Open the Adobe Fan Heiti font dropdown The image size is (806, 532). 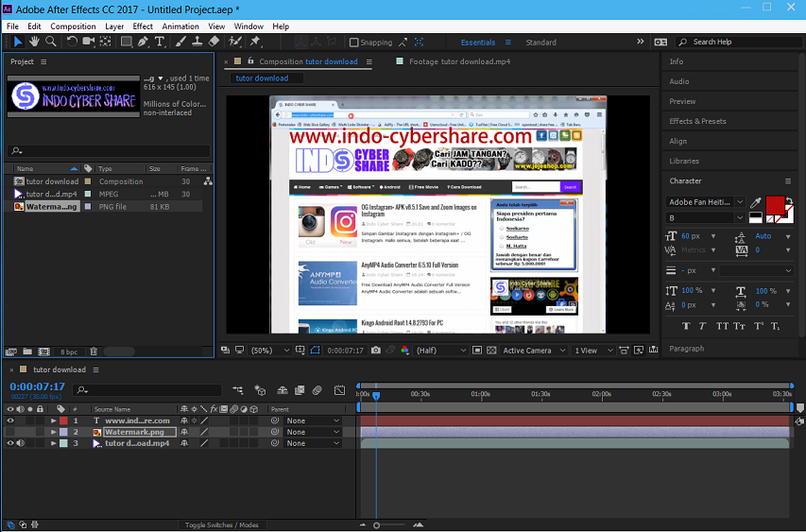tap(705, 202)
